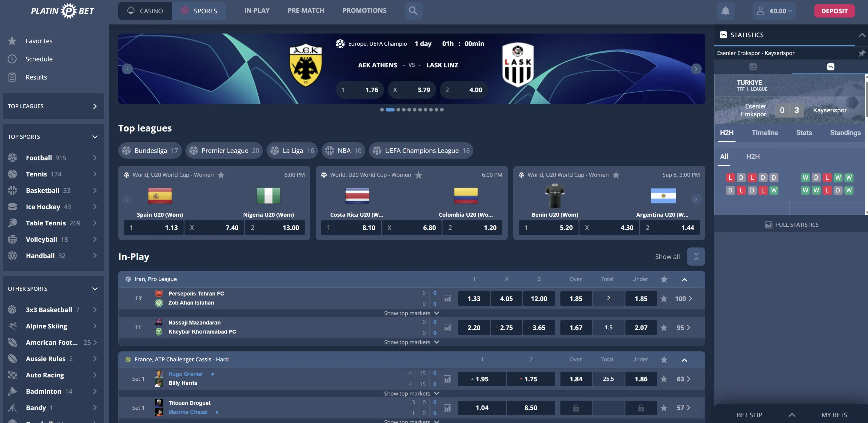
Task: Open statistics chart icon for Nassaji Mazandaran match
Action: [447, 328]
